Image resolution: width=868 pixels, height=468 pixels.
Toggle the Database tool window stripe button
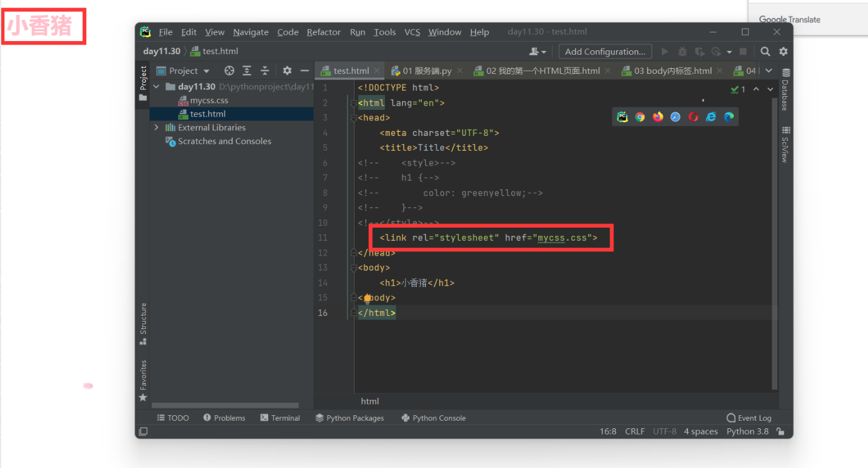(785, 89)
